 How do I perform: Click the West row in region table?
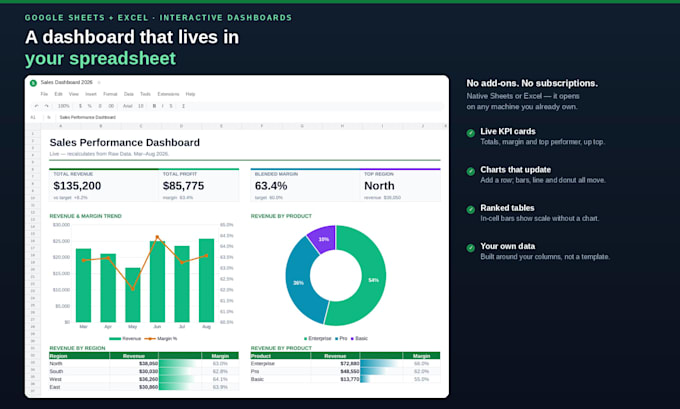[144, 379]
